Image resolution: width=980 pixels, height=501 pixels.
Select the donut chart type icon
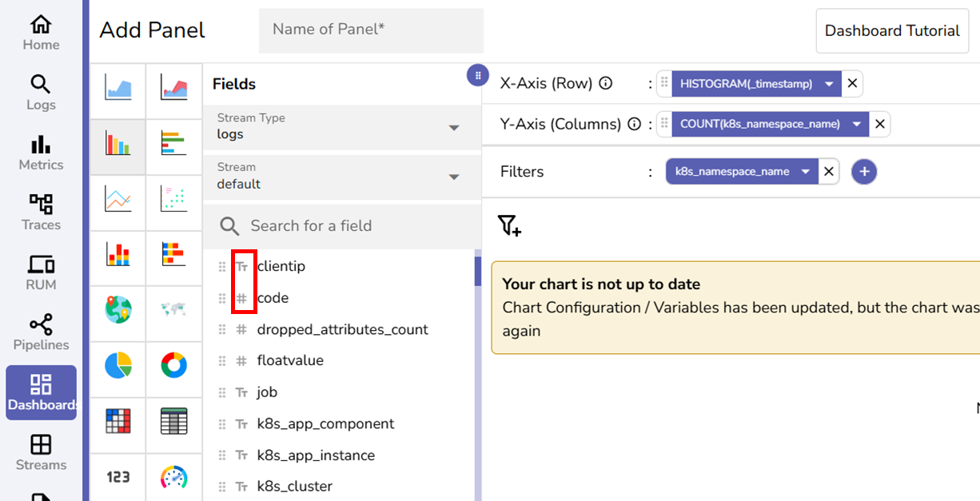(173, 365)
